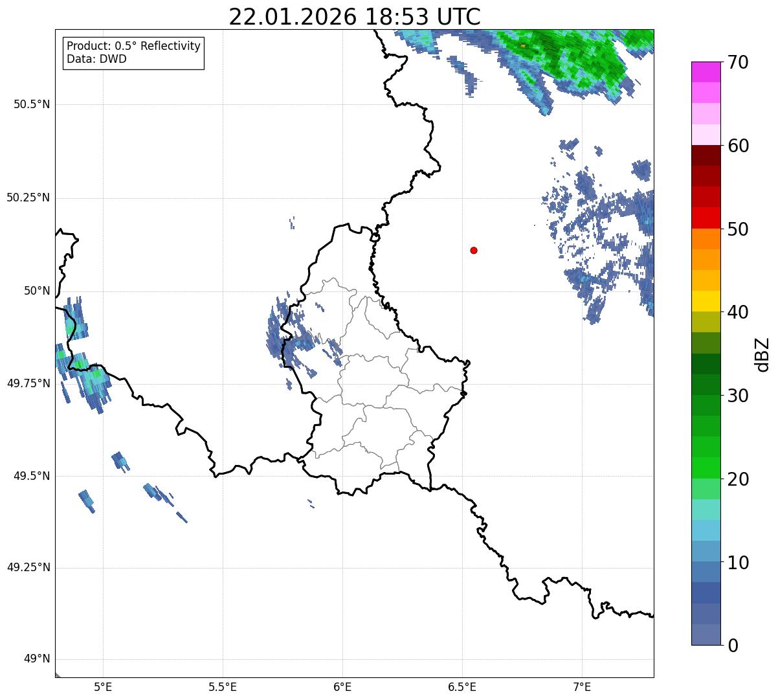The height and width of the screenshot is (700, 778).
Task: Click the bright green 20 dBZ colorbar segment
Action: (x=706, y=468)
